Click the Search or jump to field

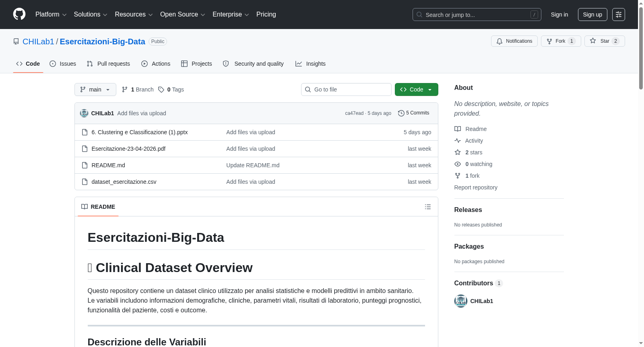(x=477, y=15)
